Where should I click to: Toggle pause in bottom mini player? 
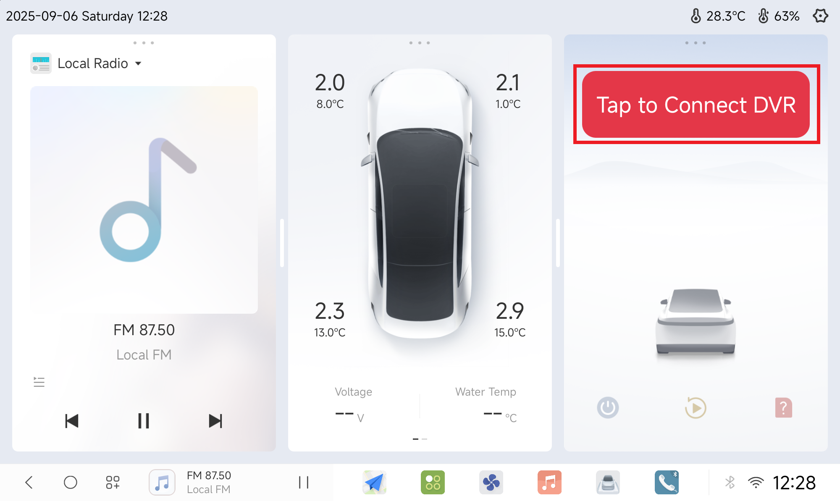tap(304, 482)
